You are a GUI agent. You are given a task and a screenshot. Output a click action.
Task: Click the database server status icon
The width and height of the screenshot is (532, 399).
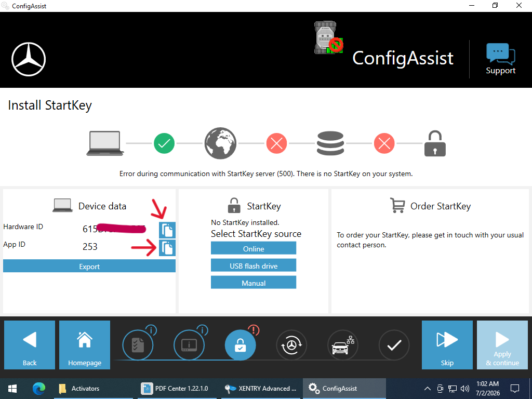click(330, 143)
